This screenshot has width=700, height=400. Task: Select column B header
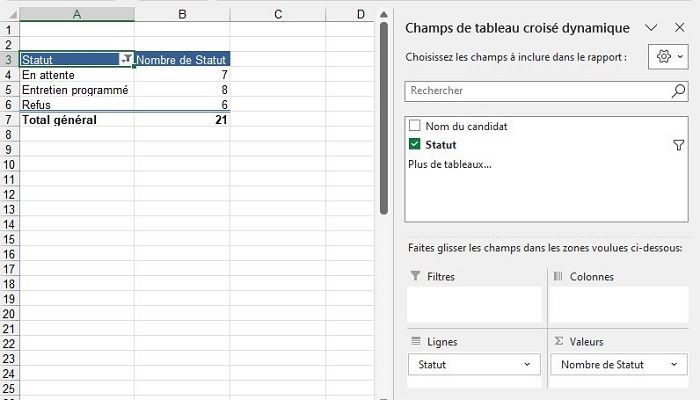(x=182, y=13)
